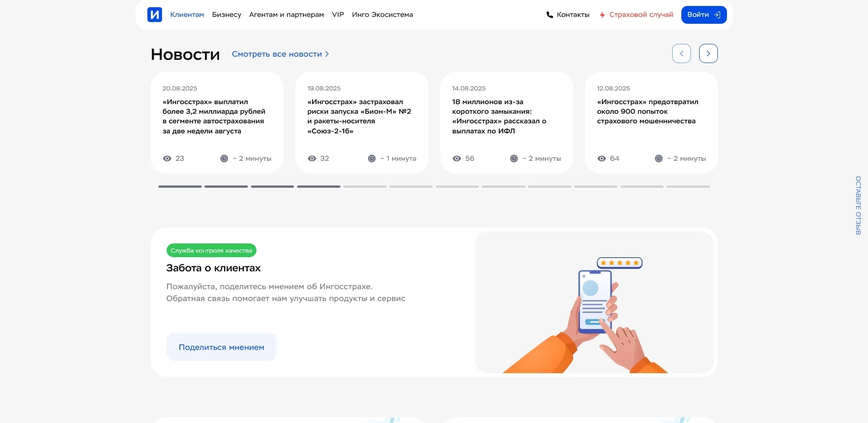Click the lightning icon for Страховой случай
The width and height of the screenshot is (868, 423).
pos(602,14)
